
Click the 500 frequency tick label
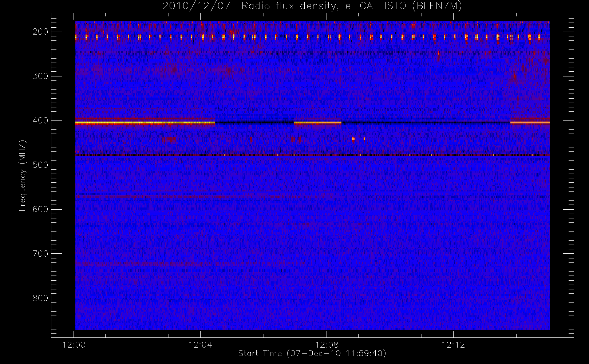(x=40, y=165)
